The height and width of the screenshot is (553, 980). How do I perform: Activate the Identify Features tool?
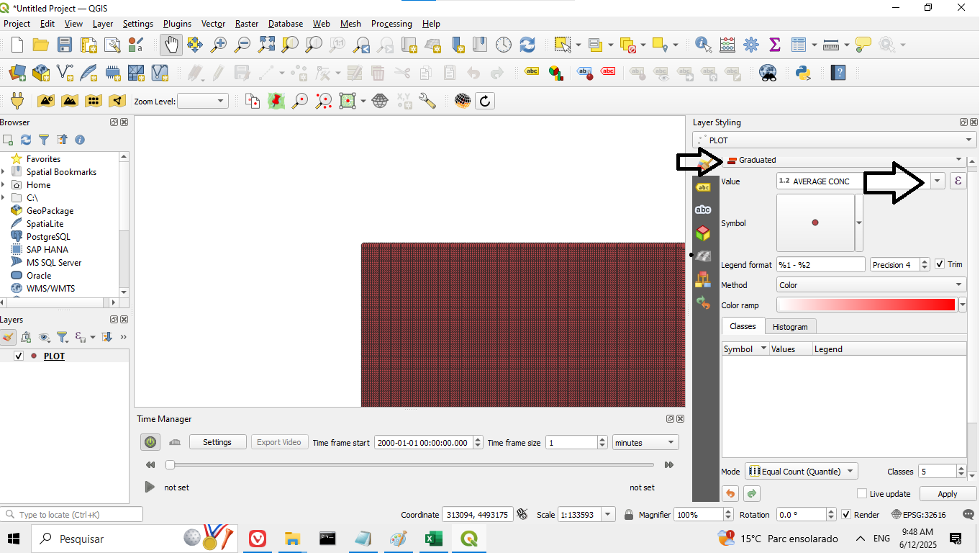703,45
